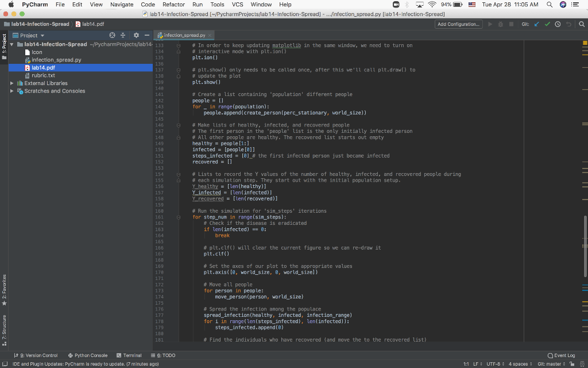
Task: Open the File menu
Action: click(60, 5)
